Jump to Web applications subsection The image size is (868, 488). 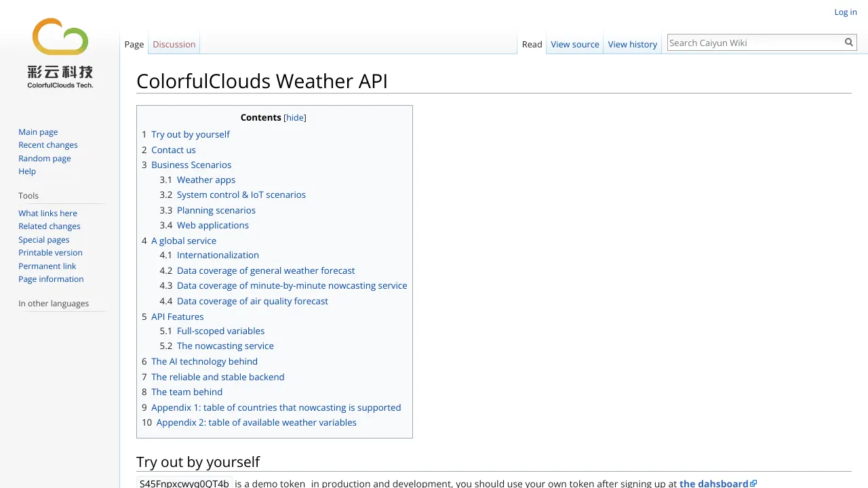(204, 225)
